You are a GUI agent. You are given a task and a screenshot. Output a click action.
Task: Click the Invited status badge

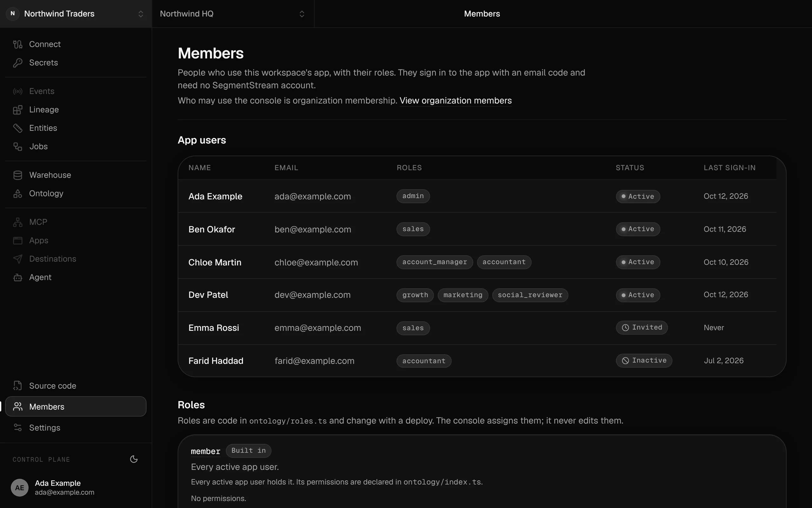[x=642, y=328]
